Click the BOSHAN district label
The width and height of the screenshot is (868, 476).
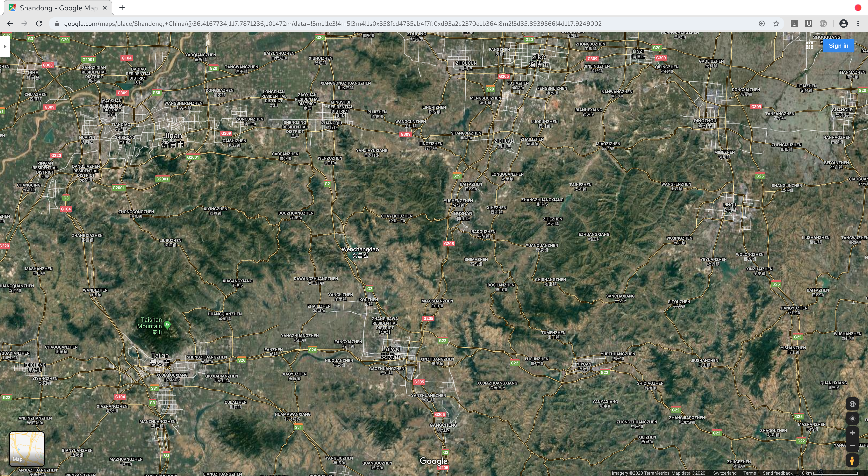(x=463, y=216)
